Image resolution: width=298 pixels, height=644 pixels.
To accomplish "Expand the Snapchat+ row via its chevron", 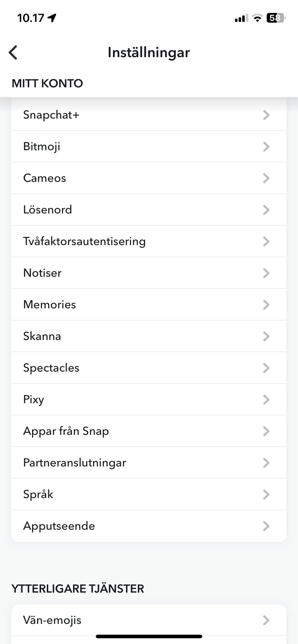I will (266, 115).
